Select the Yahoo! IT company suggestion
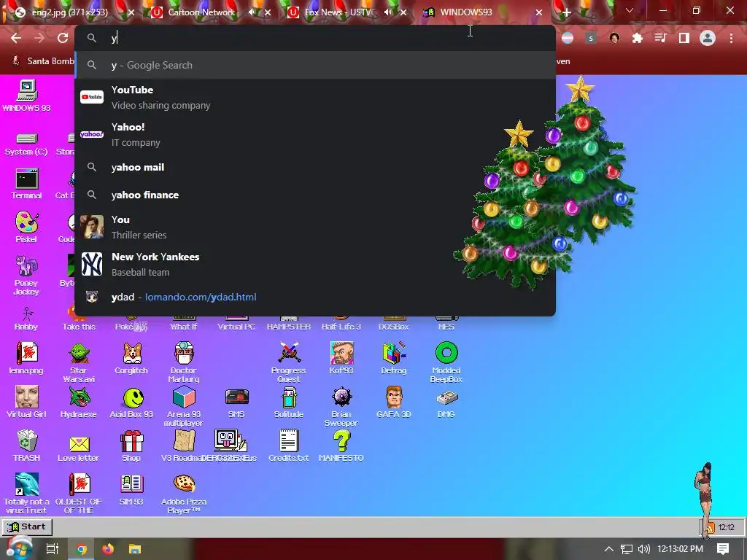Image resolution: width=747 pixels, height=560 pixels. click(x=315, y=134)
